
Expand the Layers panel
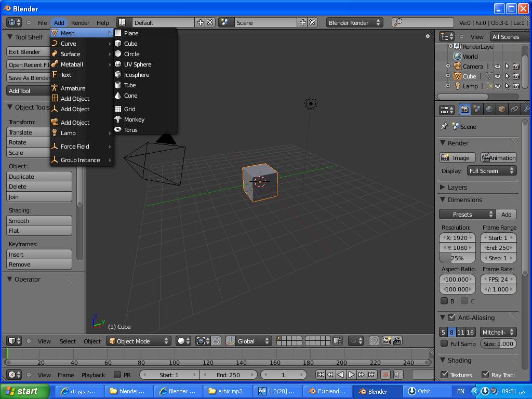tap(443, 187)
